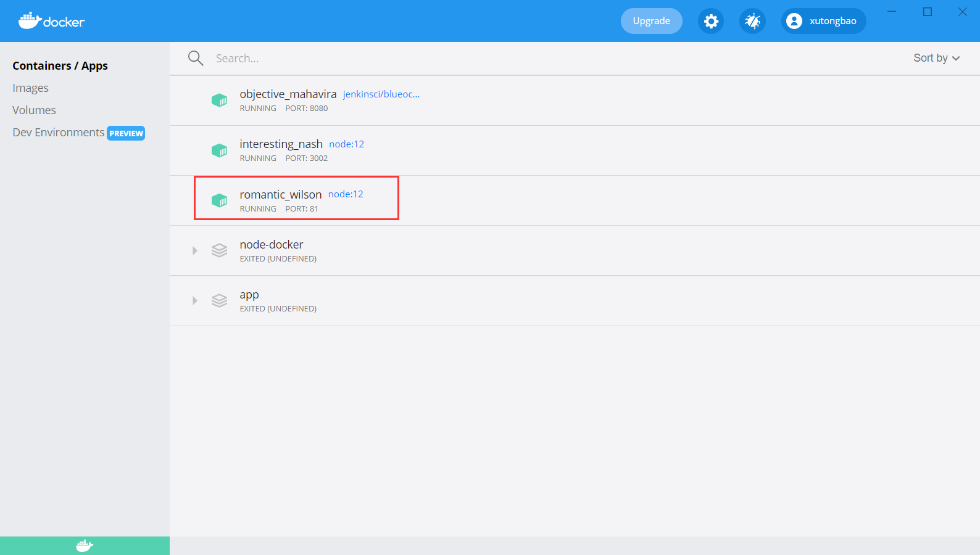Open node:12 image link for romantic_wilson
Viewport: 980px width, 555px height.
point(346,194)
